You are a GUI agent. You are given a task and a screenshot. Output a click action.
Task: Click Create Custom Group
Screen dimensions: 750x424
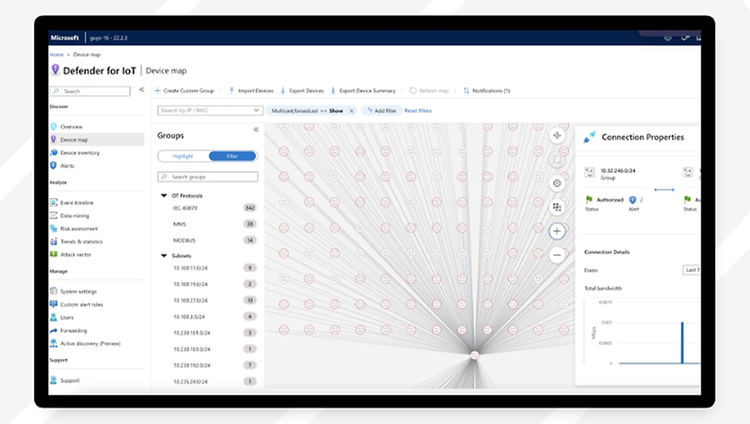184,90
